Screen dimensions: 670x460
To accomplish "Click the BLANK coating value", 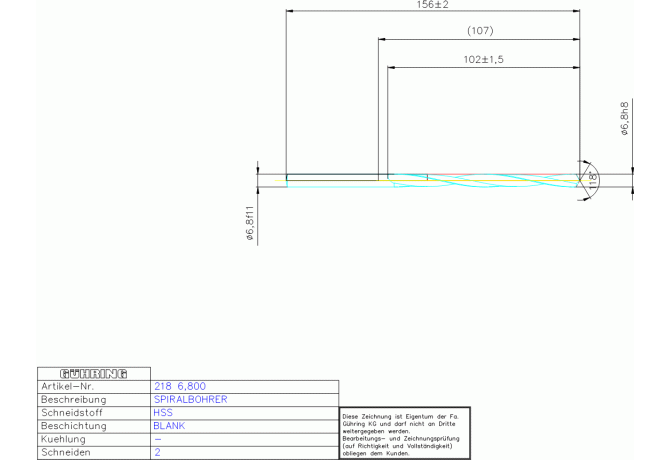I will pyautogui.click(x=169, y=426).
